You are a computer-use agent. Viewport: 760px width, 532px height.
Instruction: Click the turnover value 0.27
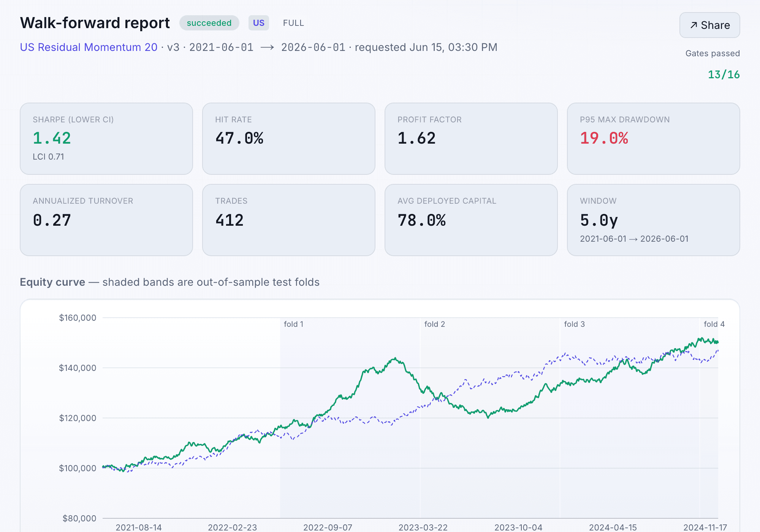[52, 220]
